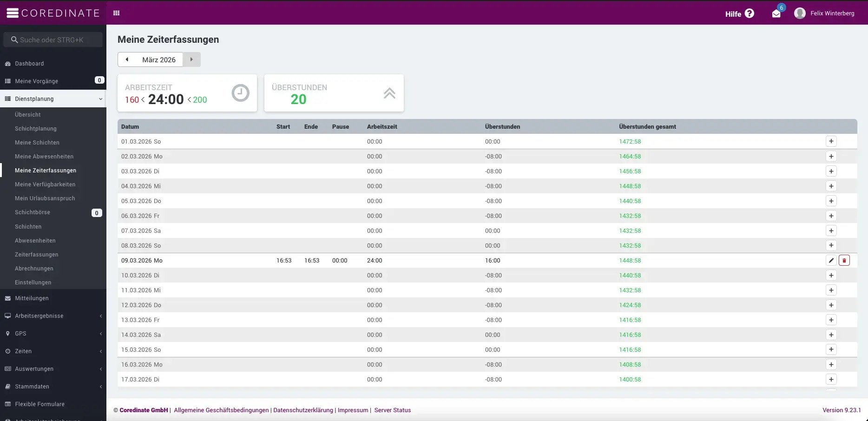Image resolution: width=868 pixels, height=421 pixels.
Task: Delete the 09.03.2026 time entry
Action: 844,260
